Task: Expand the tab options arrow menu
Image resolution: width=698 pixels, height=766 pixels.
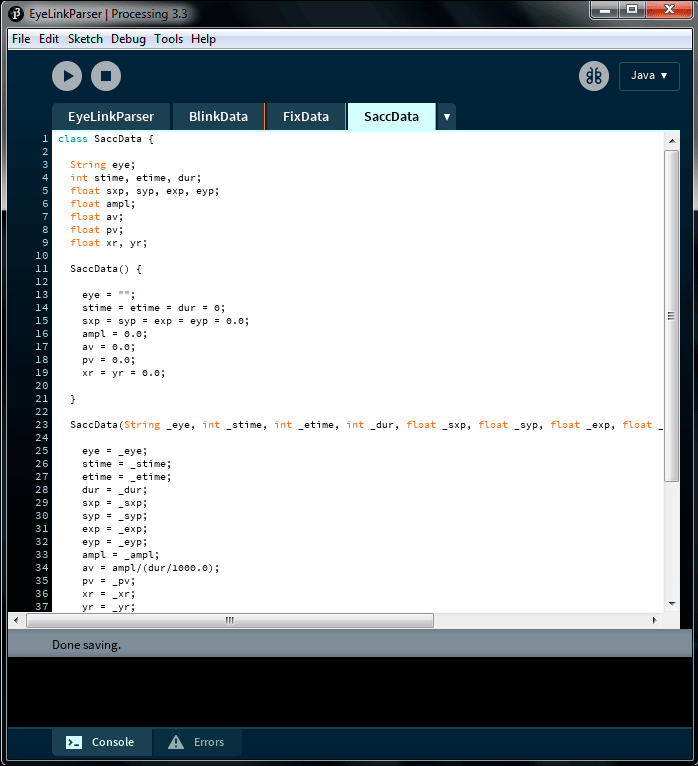Action: [x=447, y=117]
